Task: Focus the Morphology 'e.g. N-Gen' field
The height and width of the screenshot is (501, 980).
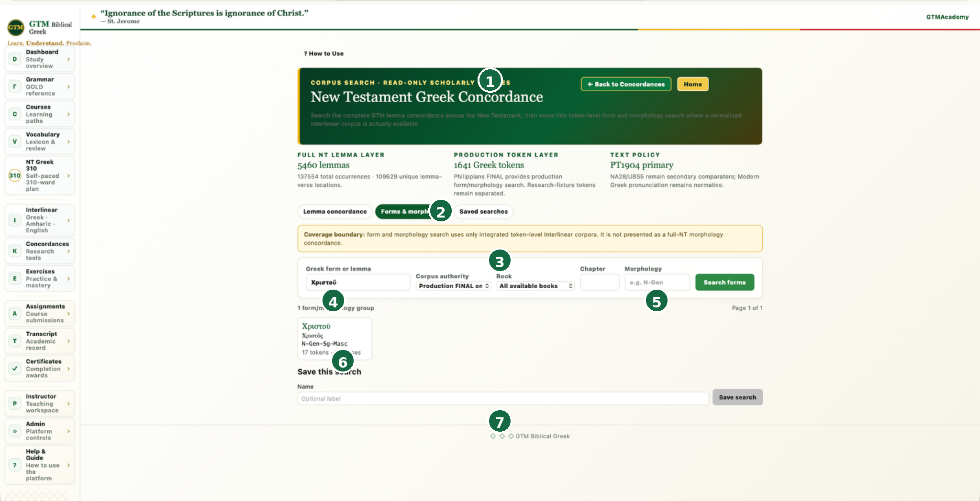Action: point(657,283)
